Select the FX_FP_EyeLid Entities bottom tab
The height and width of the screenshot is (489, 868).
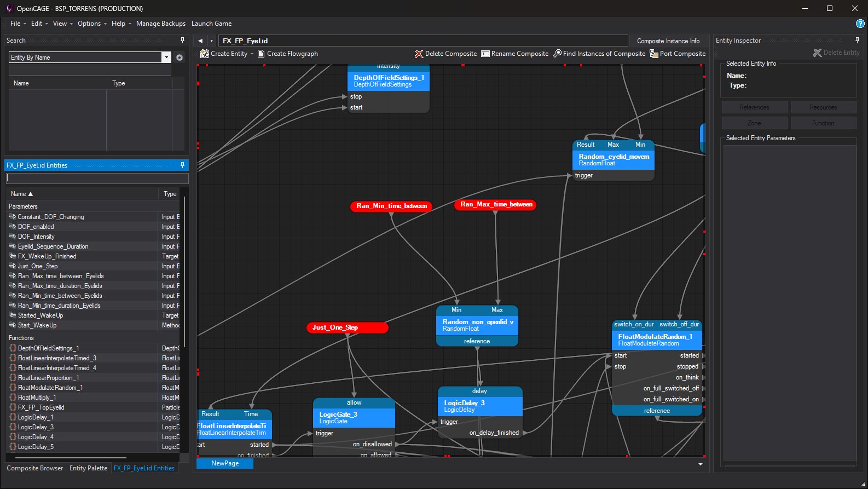click(144, 468)
